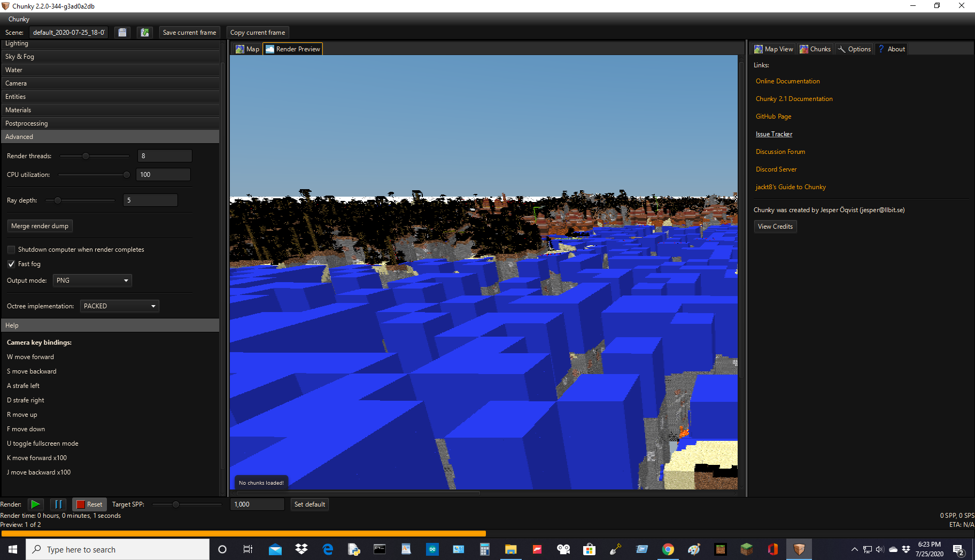The image size is (975, 560).
Task: Pause the render using the pause icon
Action: (58, 504)
